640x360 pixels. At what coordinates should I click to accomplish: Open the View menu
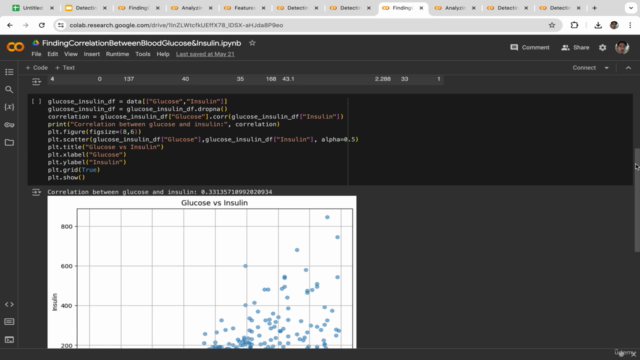click(71, 54)
